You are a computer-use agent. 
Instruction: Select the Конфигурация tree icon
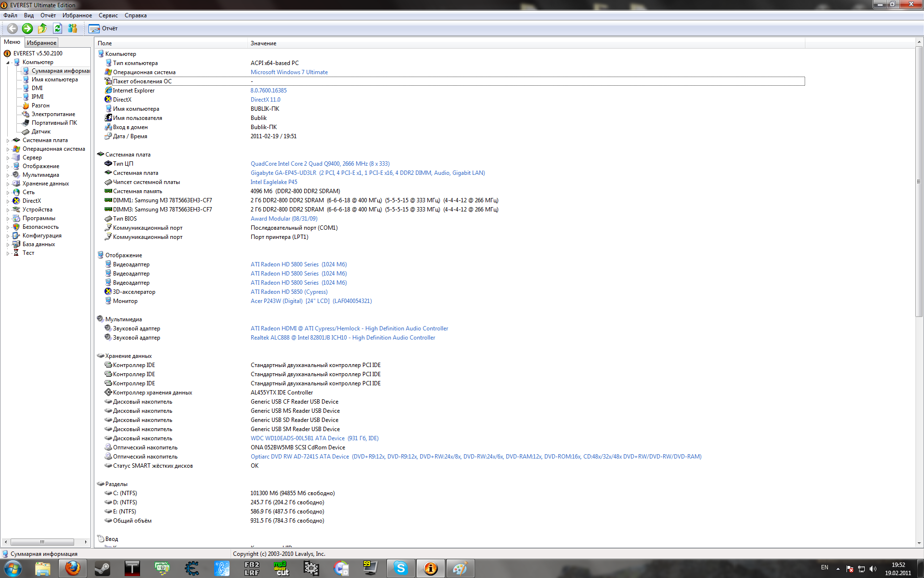click(16, 236)
